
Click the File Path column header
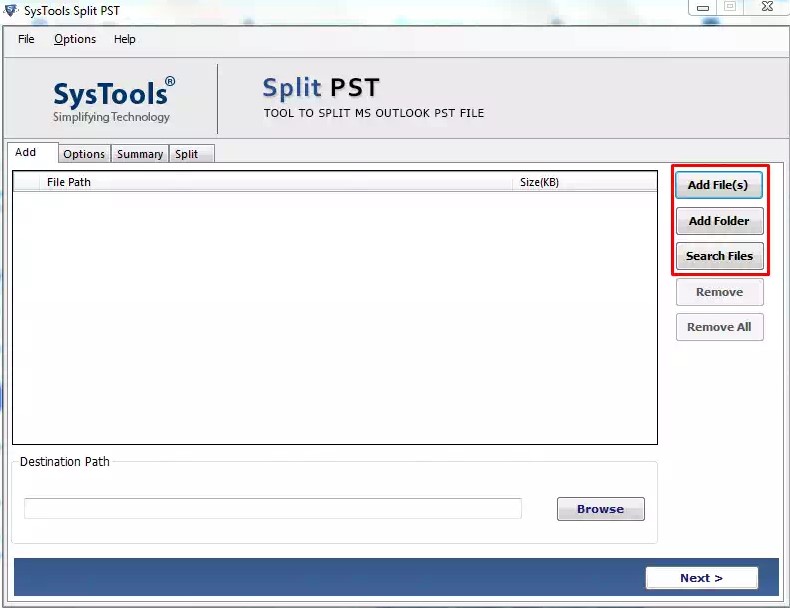pos(276,182)
